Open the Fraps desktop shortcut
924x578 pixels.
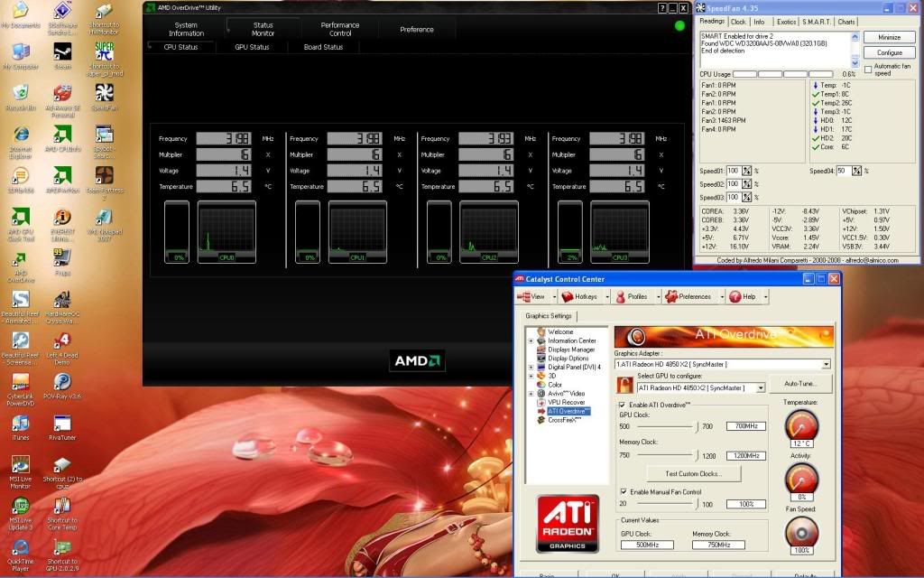click(62, 261)
